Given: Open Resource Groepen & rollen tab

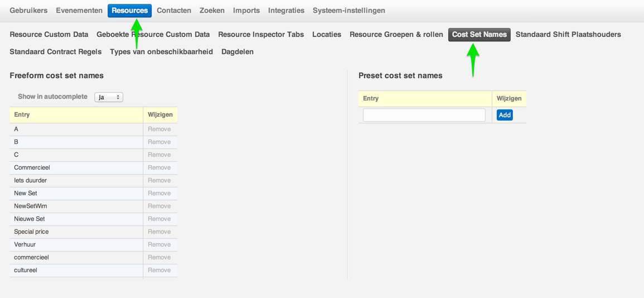Looking at the screenshot, I should (396, 35).
